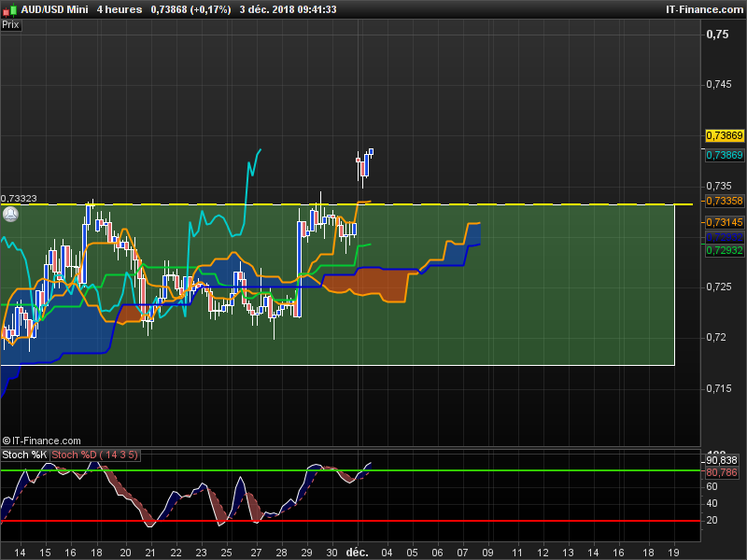Select the AUD/USD Mini instrument title

coord(54,9)
